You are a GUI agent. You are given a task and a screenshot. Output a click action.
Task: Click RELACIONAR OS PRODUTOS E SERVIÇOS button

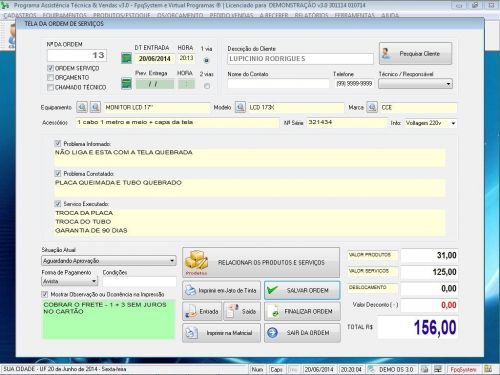pos(261,262)
